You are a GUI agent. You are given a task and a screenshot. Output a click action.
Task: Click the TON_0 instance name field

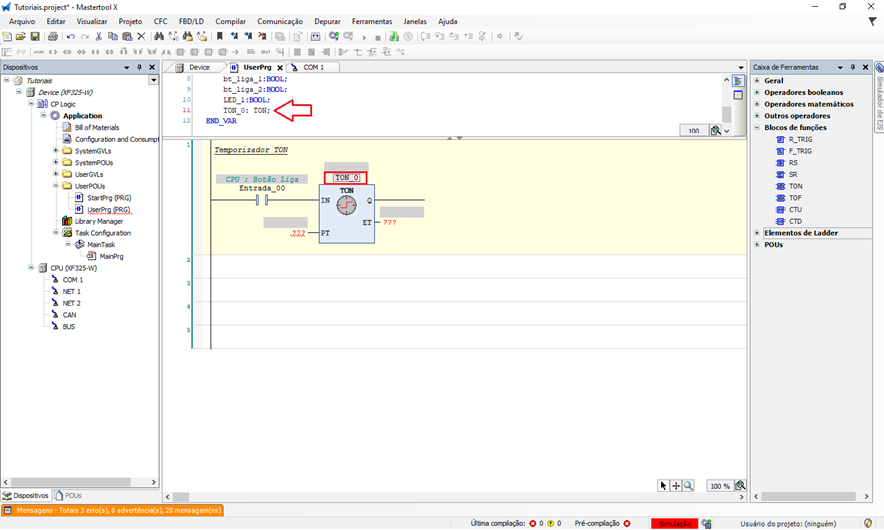346,177
